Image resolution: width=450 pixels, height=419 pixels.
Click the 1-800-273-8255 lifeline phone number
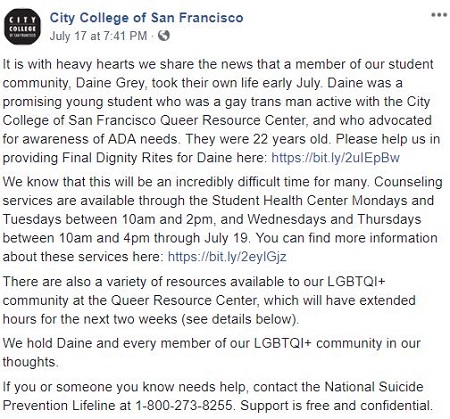click(x=183, y=405)
